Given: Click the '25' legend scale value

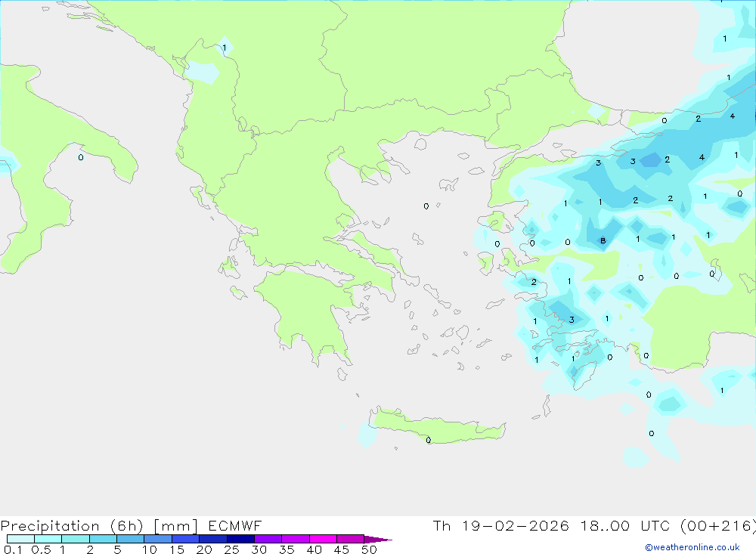Looking at the screenshot, I should 231,549.
